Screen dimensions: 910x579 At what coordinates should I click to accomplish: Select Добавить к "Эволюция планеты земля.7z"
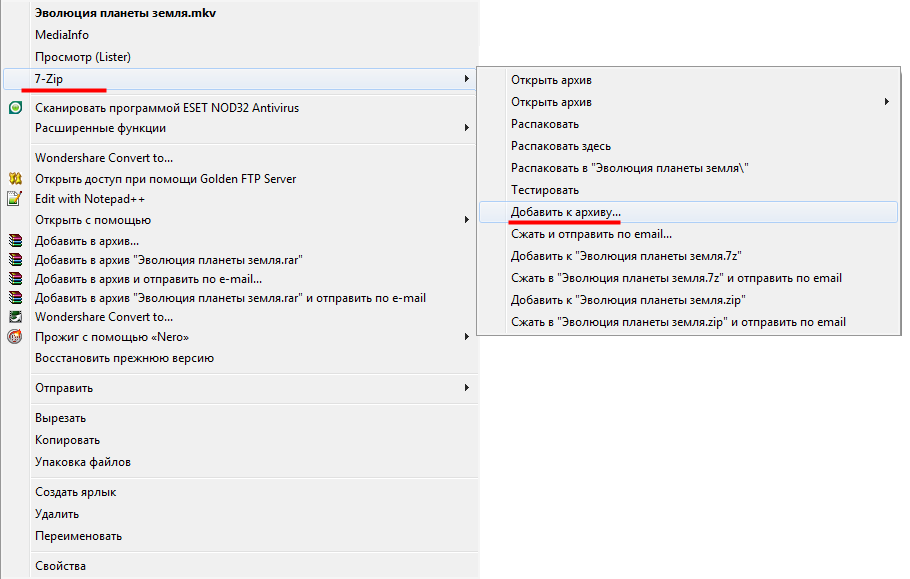(626, 256)
